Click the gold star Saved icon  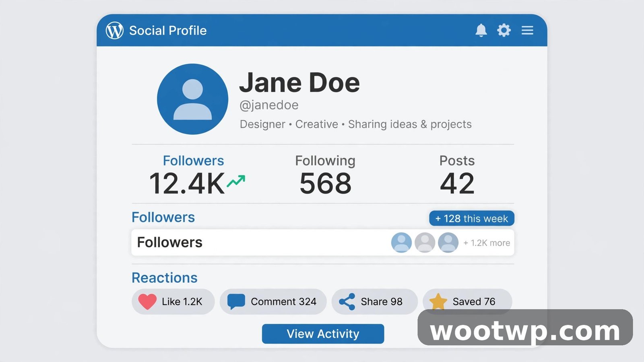[x=438, y=302]
